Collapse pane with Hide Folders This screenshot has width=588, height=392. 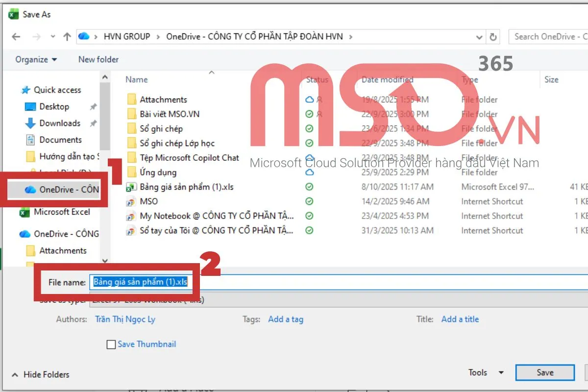point(41,374)
